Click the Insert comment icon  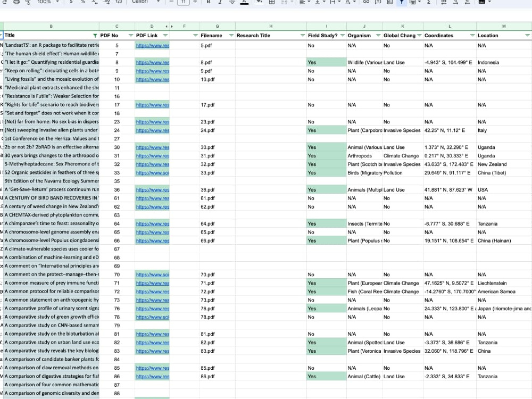(x=378, y=2)
